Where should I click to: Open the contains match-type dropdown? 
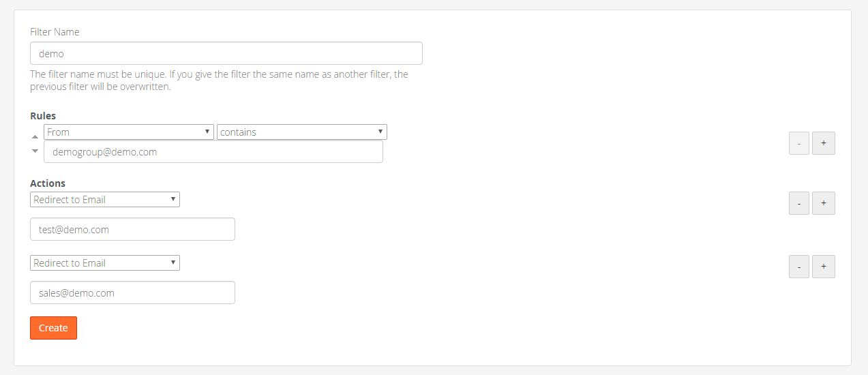point(302,132)
